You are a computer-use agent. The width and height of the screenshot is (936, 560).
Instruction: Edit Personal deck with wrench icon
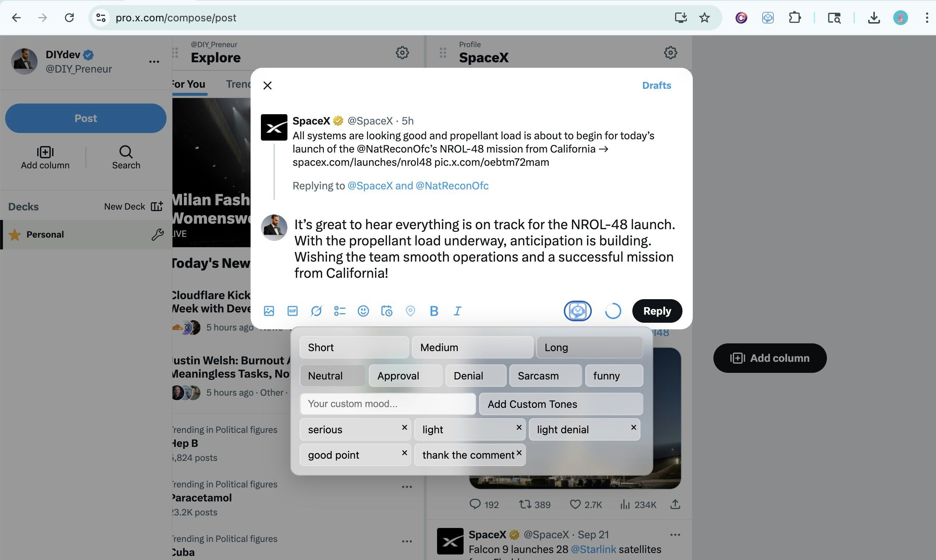pyautogui.click(x=157, y=234)
